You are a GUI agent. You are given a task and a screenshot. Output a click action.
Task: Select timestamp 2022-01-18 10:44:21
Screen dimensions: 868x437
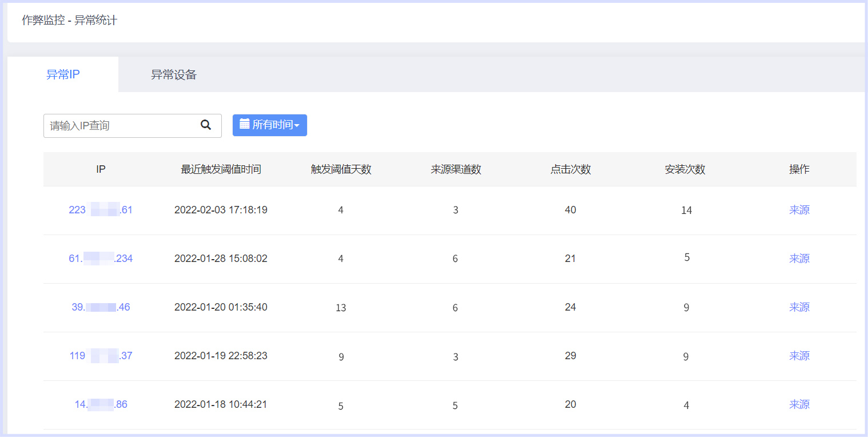click(x=221, y=404)
